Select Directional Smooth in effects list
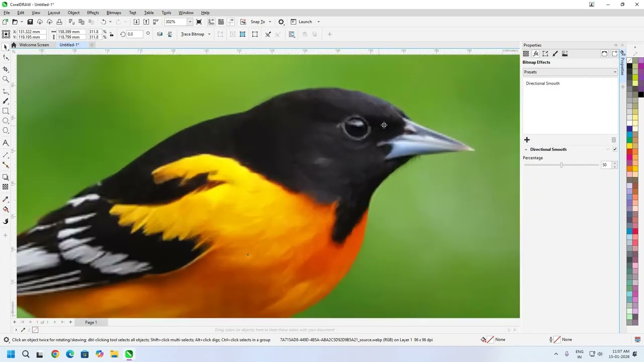The height and width of the screenshot is (362, 644). tap(542, 83)
